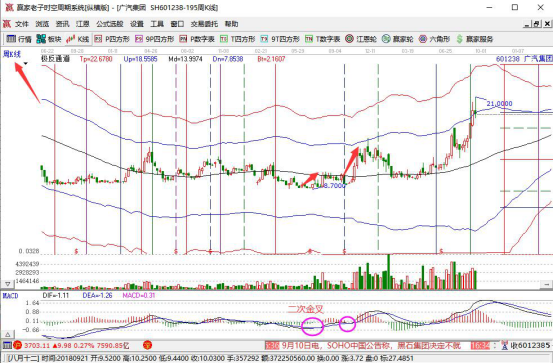Click the MACD indicator label

[11, 296]
